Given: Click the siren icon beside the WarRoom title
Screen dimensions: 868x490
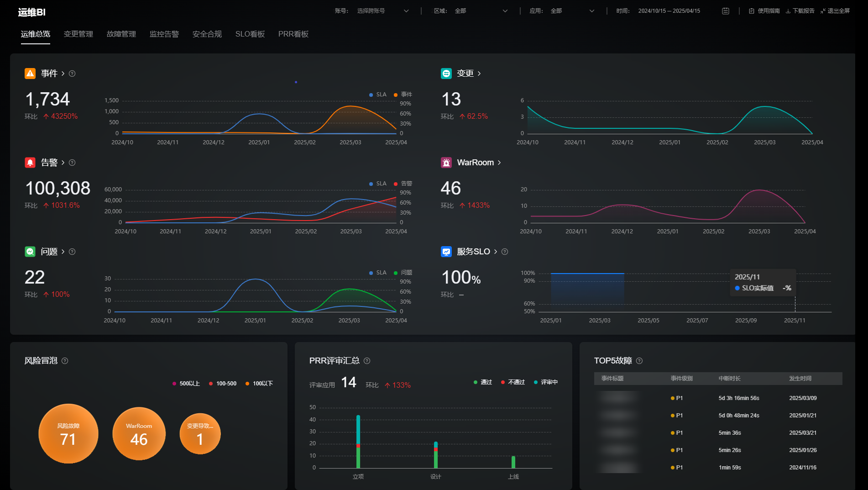Looking at the screenshot, I should (446, 163).
